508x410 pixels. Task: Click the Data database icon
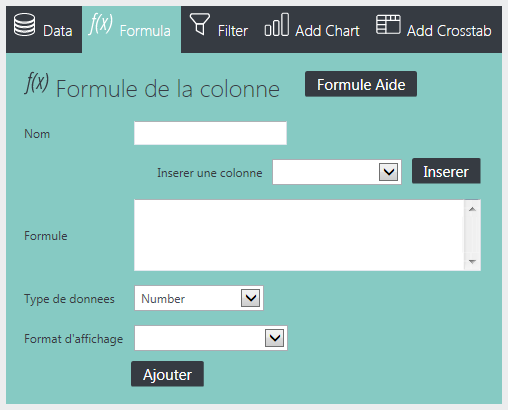coord(24,25)
